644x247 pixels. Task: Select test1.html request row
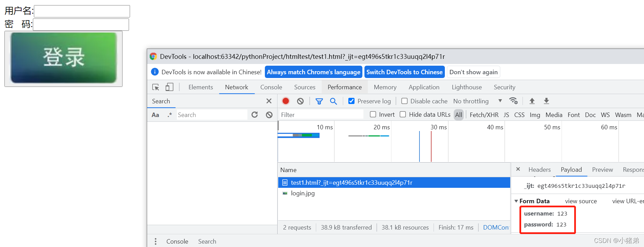(394, 183)
